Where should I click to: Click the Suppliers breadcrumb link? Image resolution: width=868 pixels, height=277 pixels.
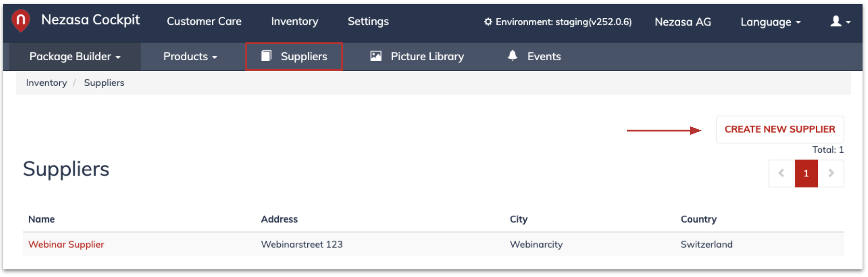click(104, 83)
